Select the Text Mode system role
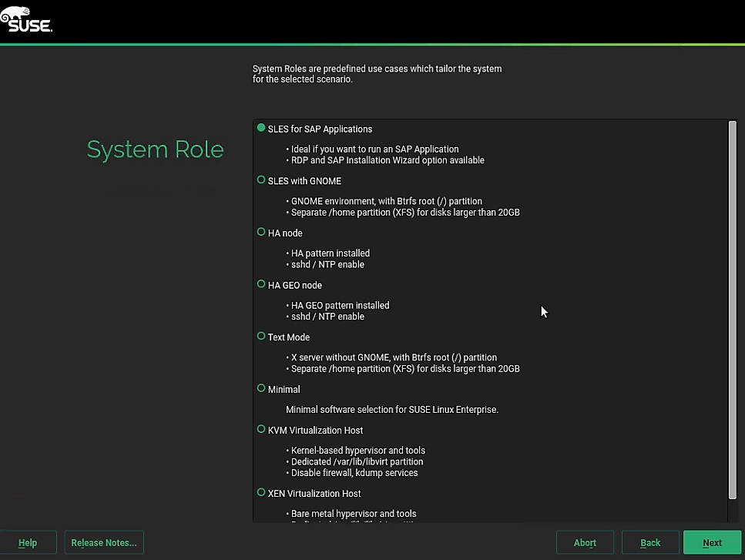Screen dimensions: 745x560 261,337
